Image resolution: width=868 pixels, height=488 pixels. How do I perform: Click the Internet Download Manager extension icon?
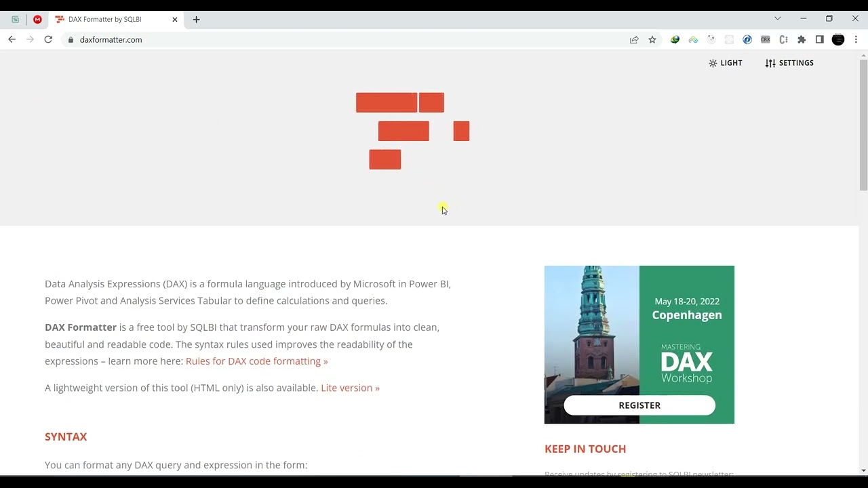click(x=675, y=39)
